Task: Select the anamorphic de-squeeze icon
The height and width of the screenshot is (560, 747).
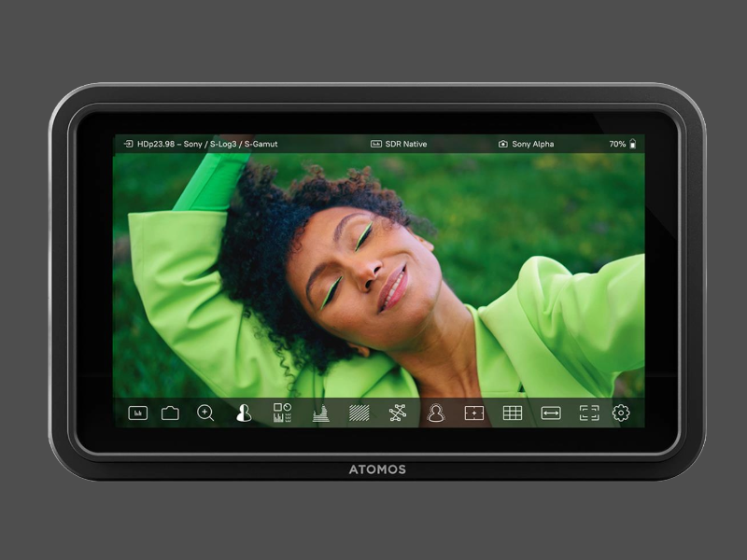Action: 551,413
